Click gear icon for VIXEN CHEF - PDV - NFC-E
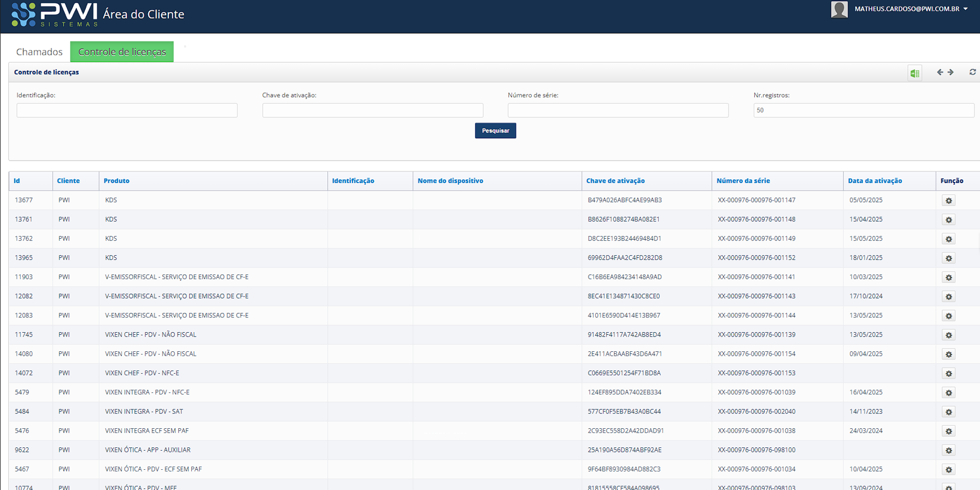The image size is (980, 490). pos(948,374)
